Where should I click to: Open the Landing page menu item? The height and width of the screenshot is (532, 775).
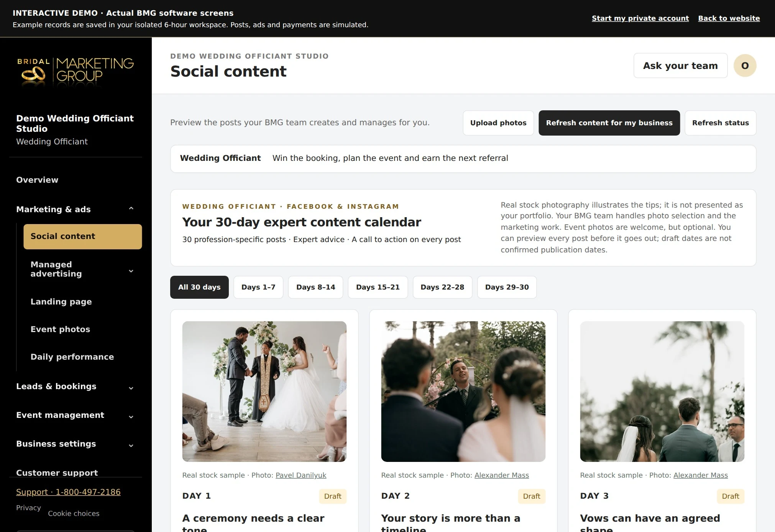click(61, 302)
